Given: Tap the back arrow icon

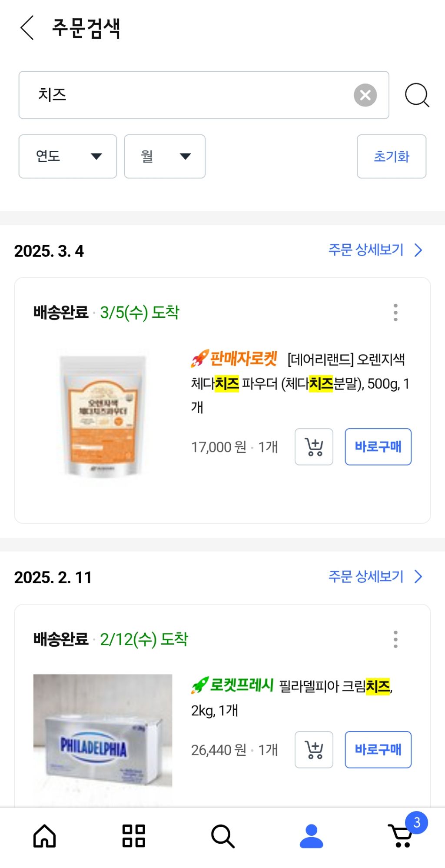Looking at the screenshot, I should [27, 28].
